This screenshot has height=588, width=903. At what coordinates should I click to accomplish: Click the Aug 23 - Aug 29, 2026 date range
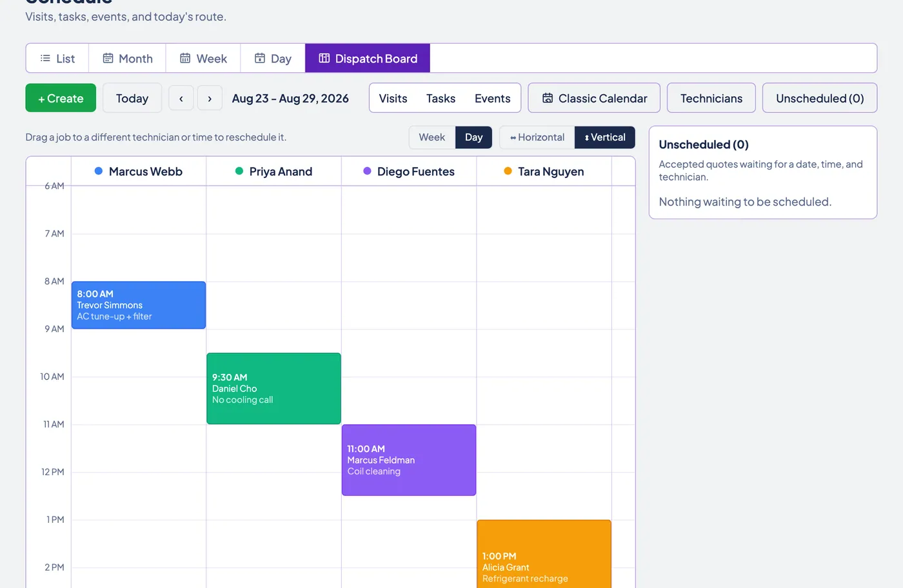coord(290,99)
